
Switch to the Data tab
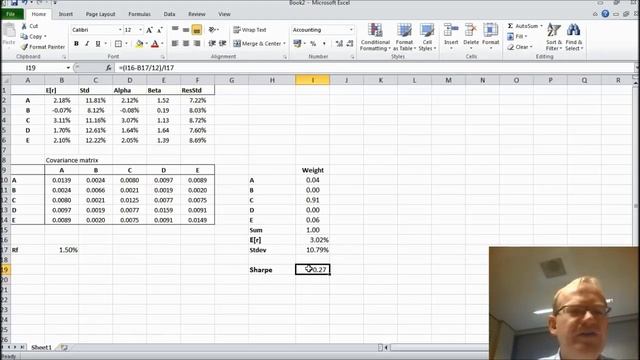pos(169,14)
